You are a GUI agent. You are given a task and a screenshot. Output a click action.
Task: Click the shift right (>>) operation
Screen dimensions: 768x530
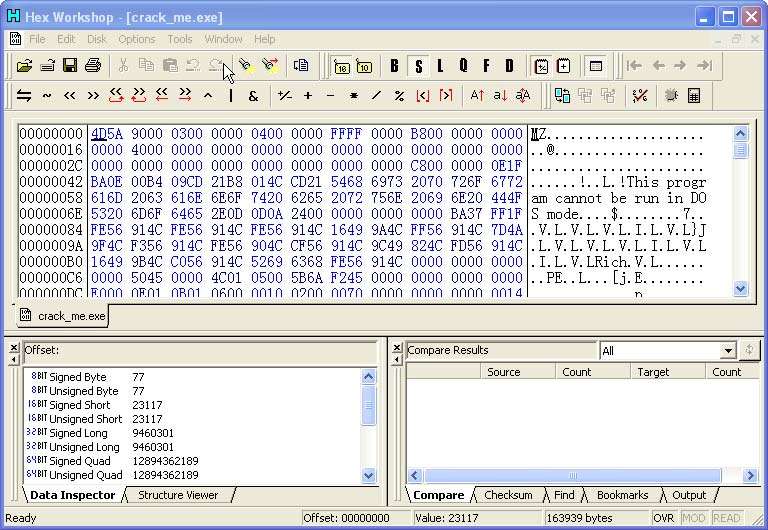[x=93, y=96]
